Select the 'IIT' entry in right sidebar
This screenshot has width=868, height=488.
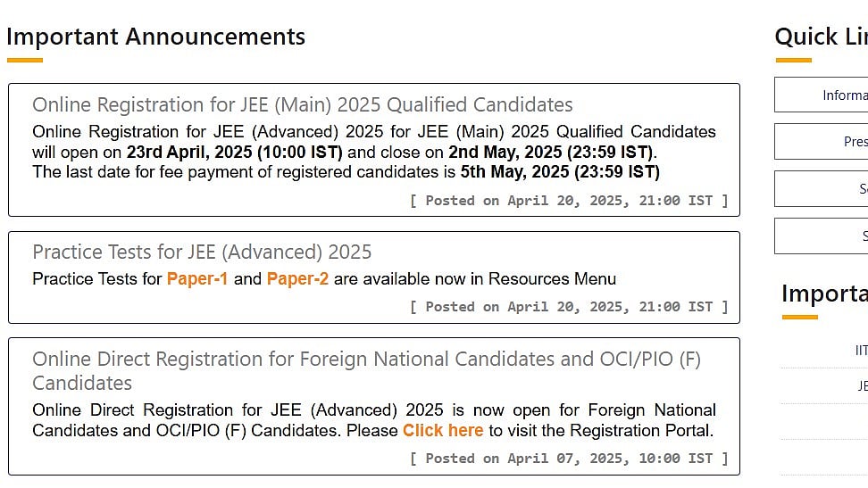(x=860, y=351)
